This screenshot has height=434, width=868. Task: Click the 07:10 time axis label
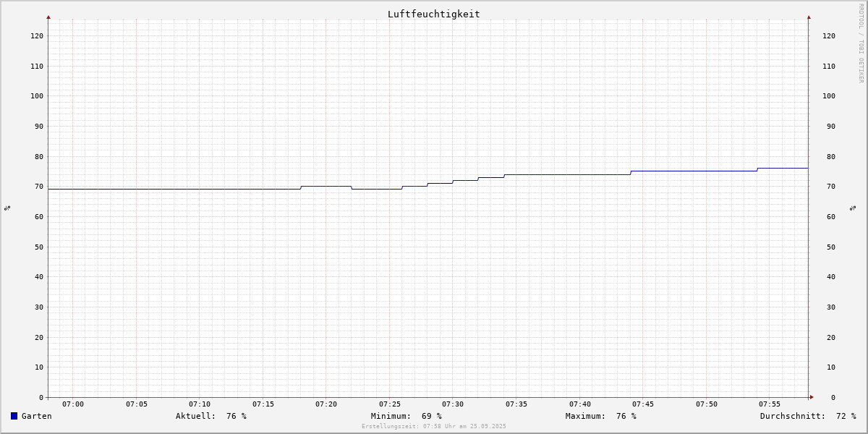click(200, 404)
